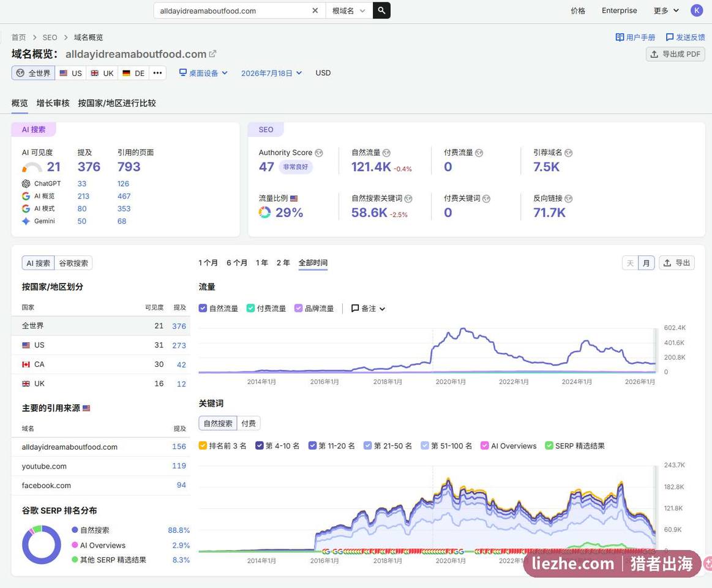Go to SEO breadcrumb
This screenshot has height=588, width=712.
pyautogui.click(x=50, y=37)
